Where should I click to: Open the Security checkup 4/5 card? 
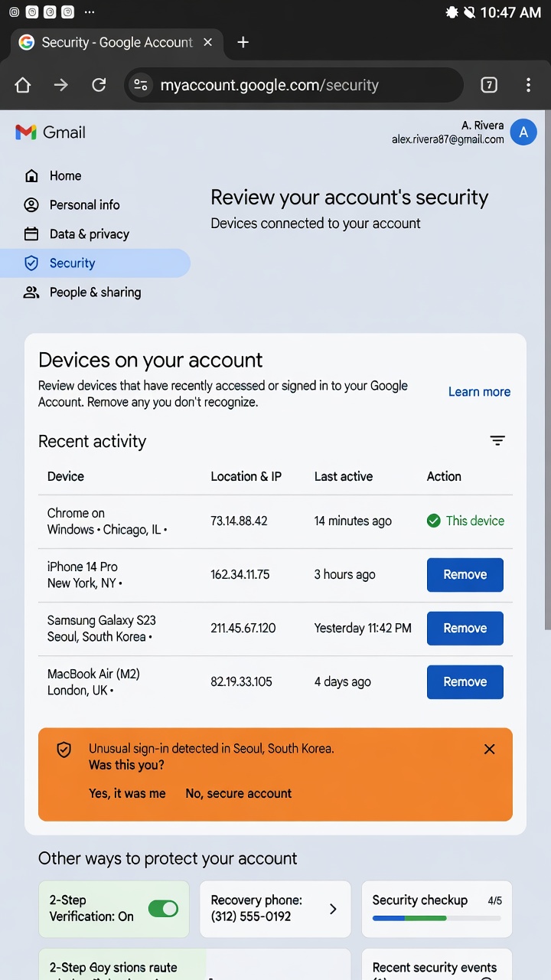click(x=436, y=909)
